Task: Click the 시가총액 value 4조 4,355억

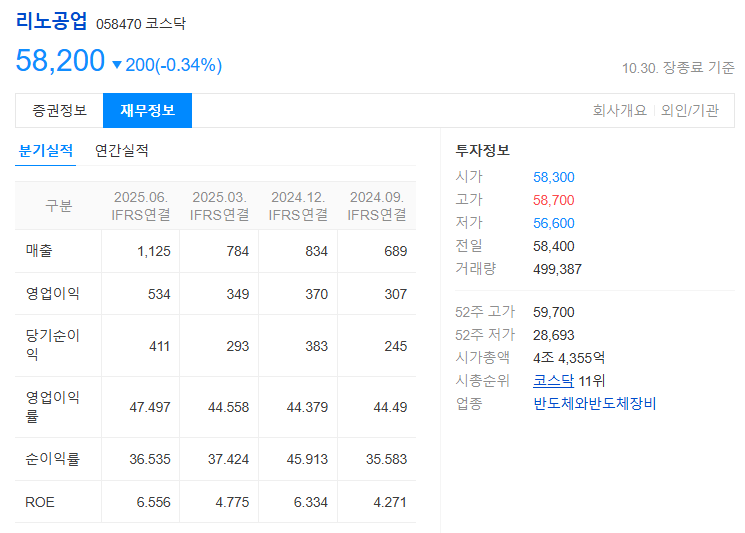Action: (569, 358)
